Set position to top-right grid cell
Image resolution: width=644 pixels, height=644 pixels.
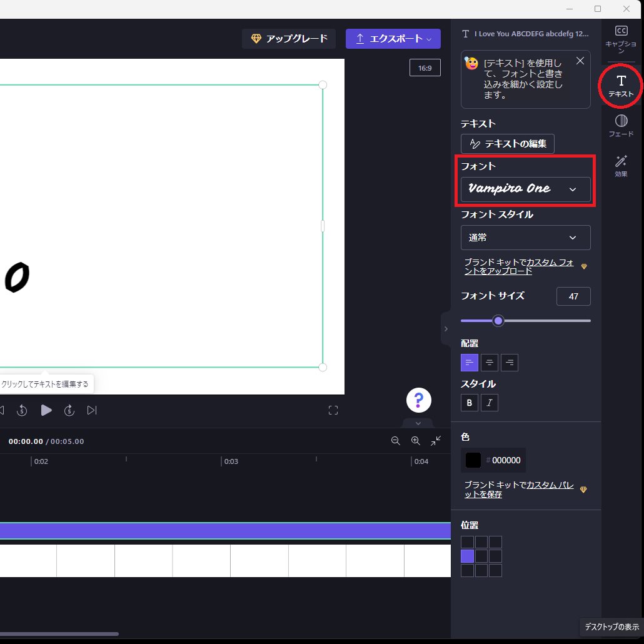(495, 542)
